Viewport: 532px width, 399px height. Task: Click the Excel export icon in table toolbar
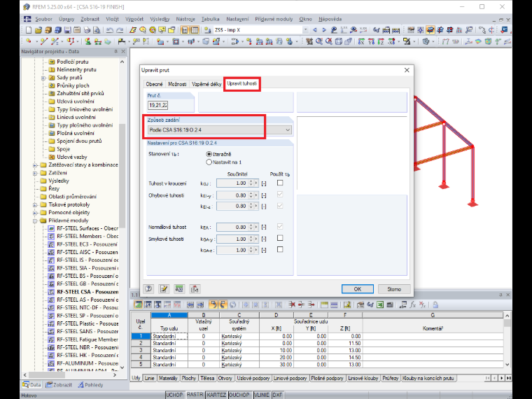380,304
